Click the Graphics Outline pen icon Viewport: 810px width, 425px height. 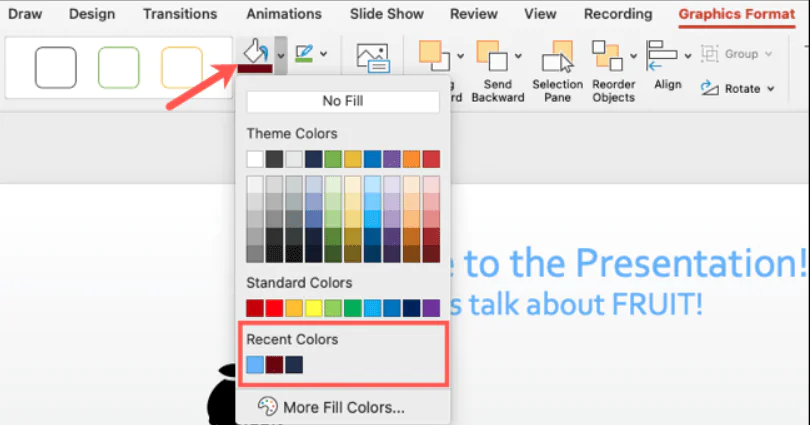click(x=304, y=54)
